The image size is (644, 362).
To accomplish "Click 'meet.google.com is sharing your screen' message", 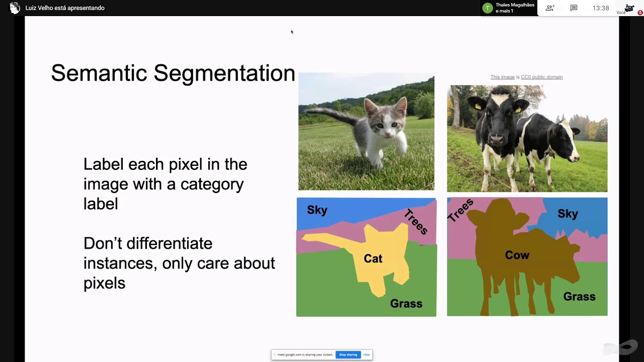I will (x=305, y=354).
